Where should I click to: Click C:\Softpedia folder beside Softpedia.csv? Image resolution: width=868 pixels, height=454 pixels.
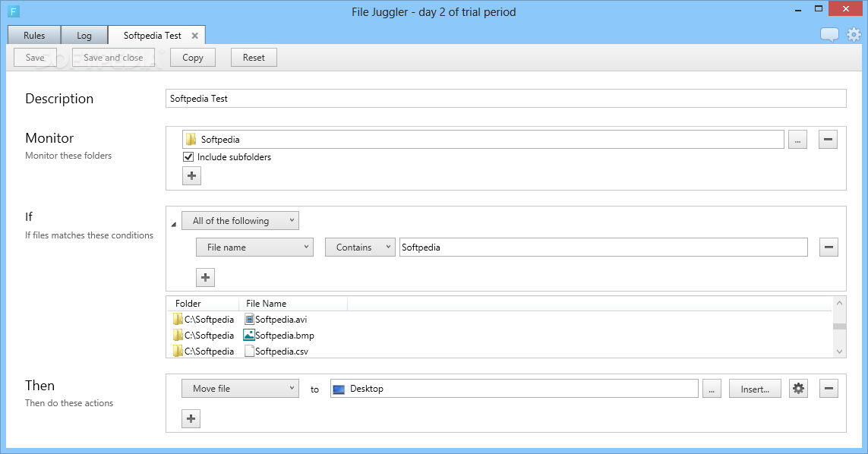pyautogui.click(x=204, y=351)
